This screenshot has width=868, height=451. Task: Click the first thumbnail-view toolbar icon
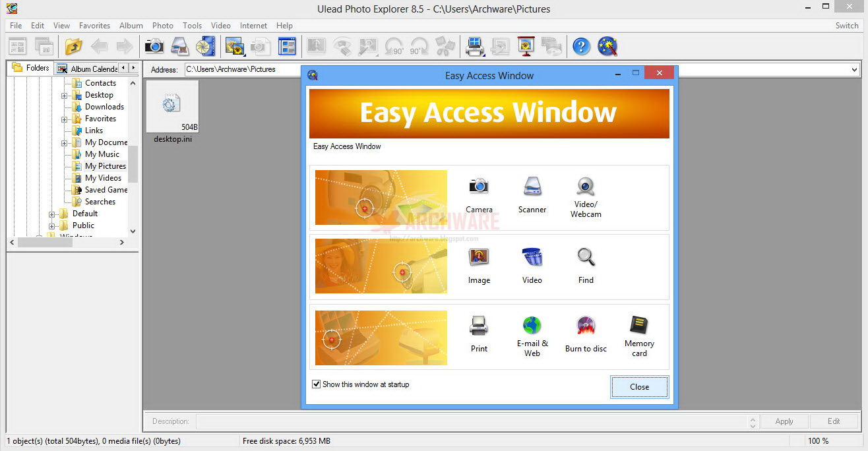click(x=18, y=46)
